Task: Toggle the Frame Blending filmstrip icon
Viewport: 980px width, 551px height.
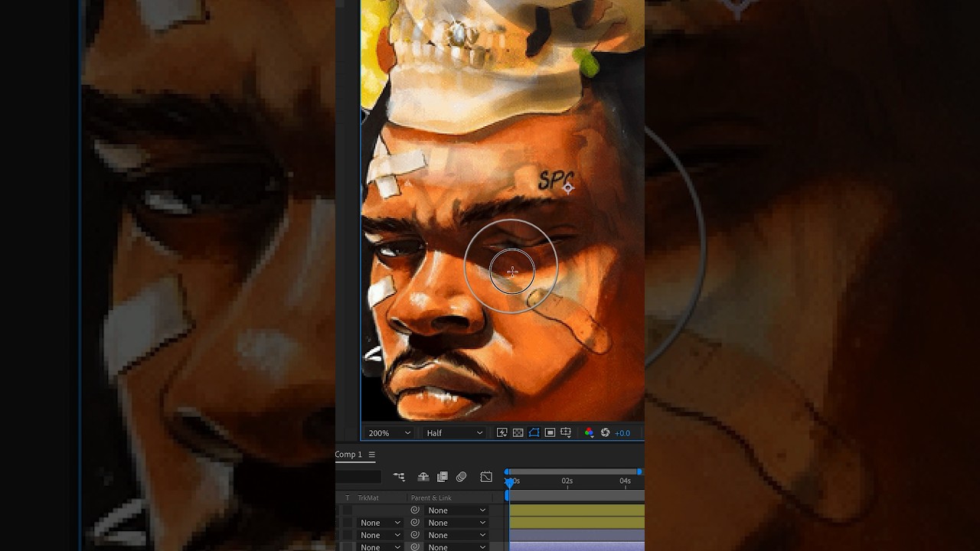Action: 442,477
